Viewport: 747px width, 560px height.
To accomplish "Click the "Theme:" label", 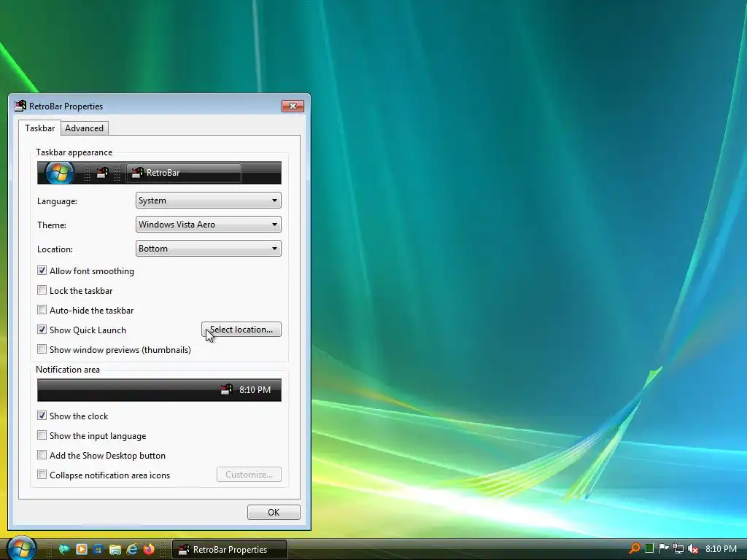I will pyautogui.click(x=52, y=225).
